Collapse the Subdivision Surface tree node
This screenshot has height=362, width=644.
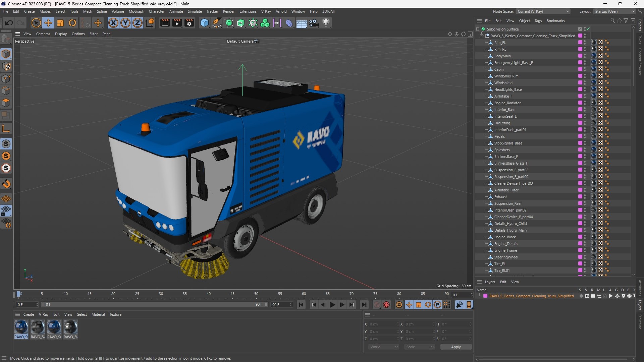(478, 29)
